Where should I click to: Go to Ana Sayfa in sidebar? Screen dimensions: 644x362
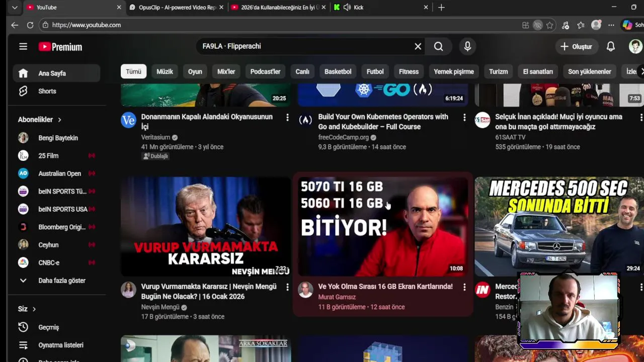tap(56, 73)
